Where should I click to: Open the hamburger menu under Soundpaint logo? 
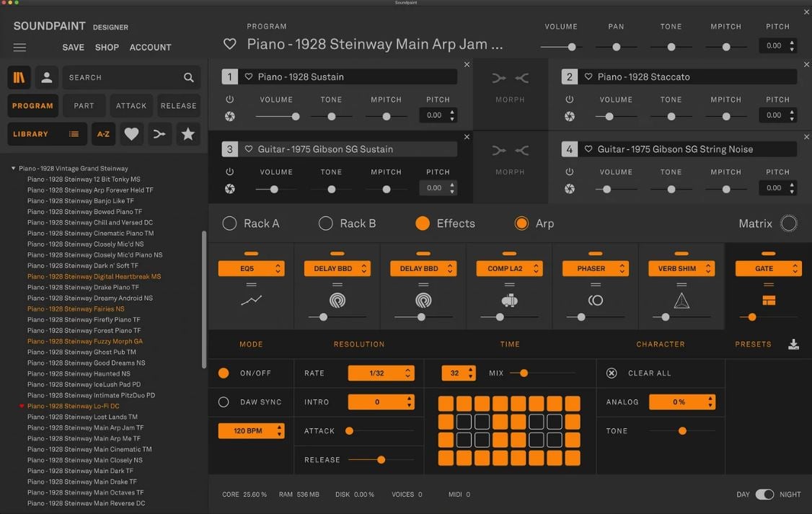(19, 48)
